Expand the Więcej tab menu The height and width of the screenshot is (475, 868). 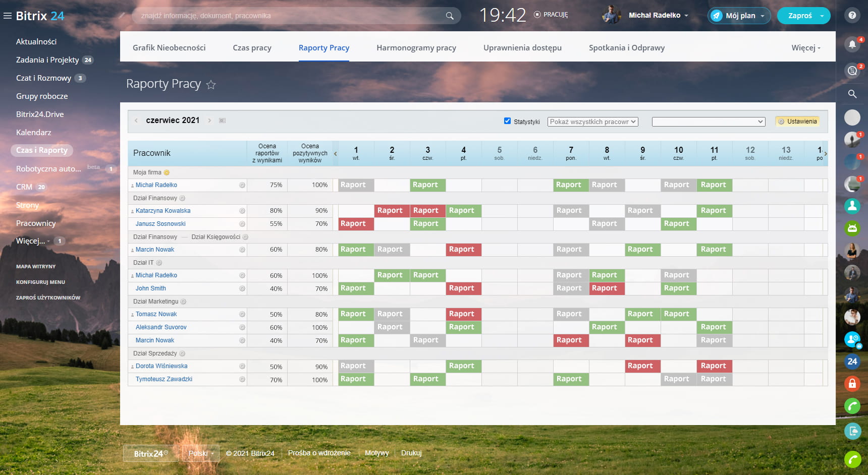tap(805, 48)
